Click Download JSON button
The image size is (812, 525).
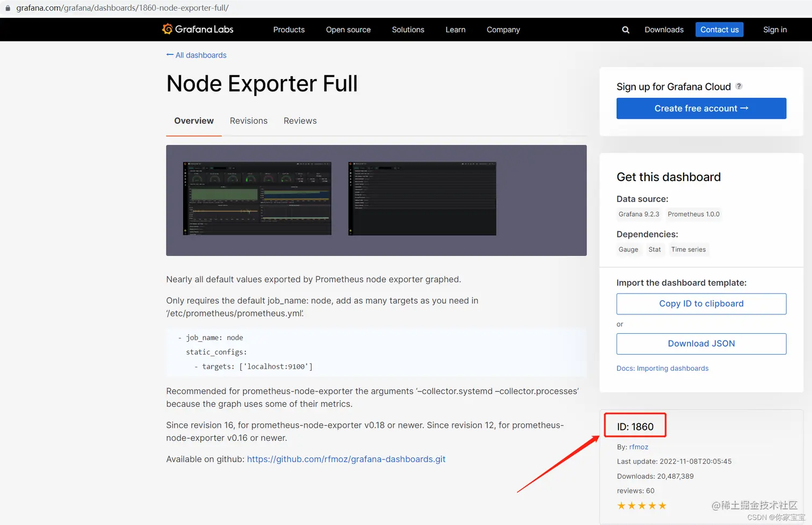click(701, 344)
